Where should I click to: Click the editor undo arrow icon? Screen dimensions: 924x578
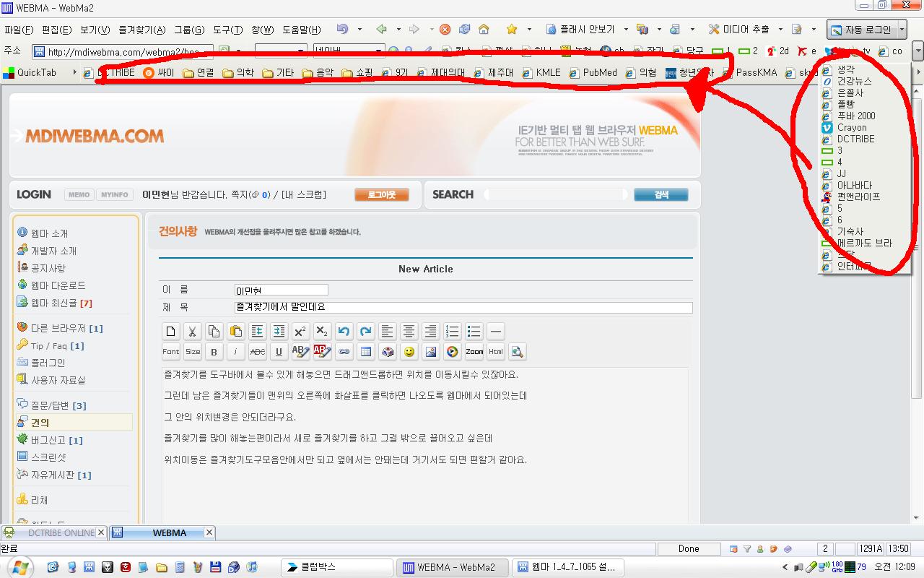(x=344, y=332)
